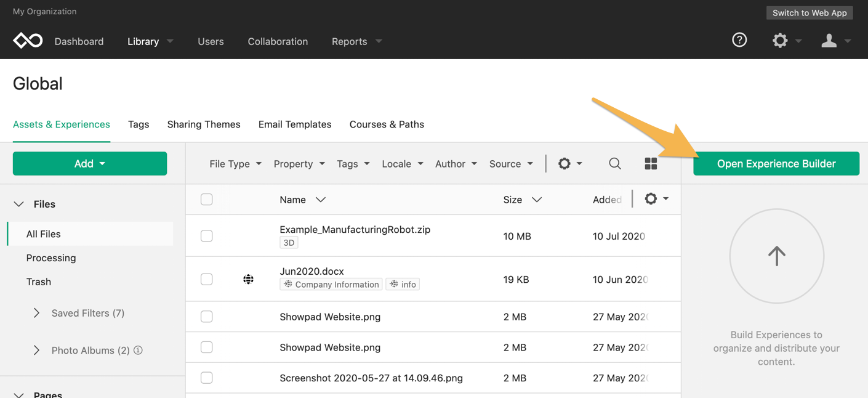Click the 10 MB size cell

[x=517, y=236]
